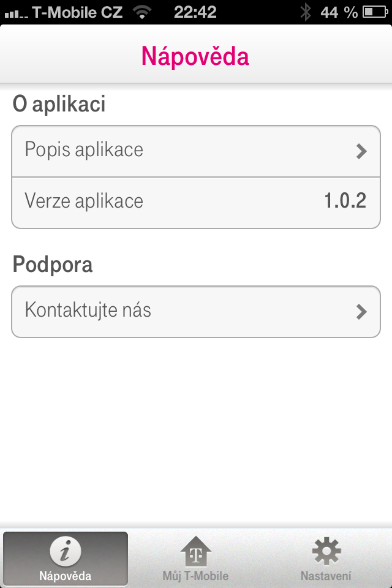The image size is (392, 588).
Task: Expand the Popis aplikace row via its chevron
Action: (x=363, y=150)
